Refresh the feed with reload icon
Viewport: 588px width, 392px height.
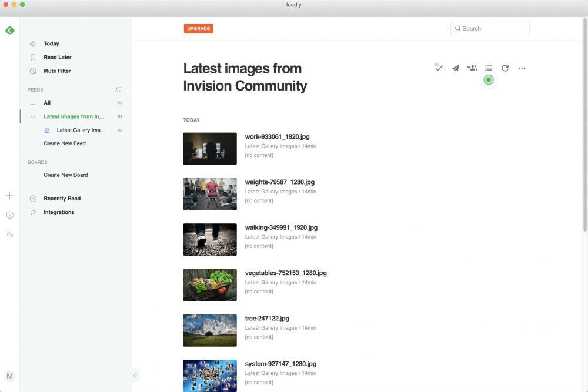coord(505,68)
